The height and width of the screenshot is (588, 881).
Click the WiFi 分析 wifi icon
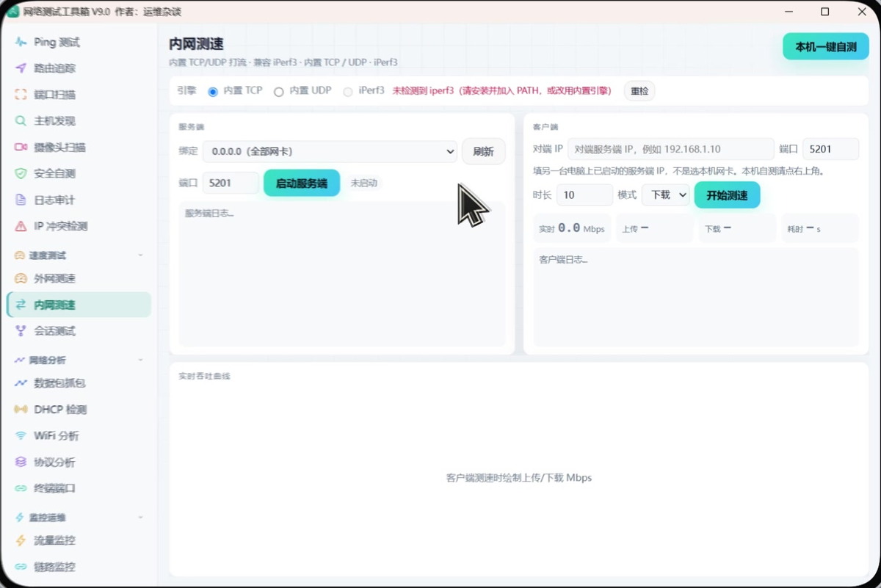tap(21, 436)
